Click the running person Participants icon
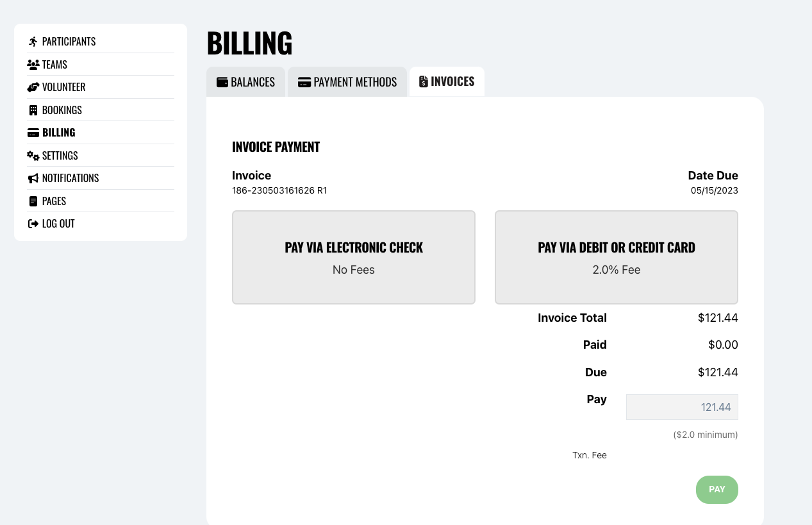This screenshot has width=812, height=525. [x=33, y=42]
